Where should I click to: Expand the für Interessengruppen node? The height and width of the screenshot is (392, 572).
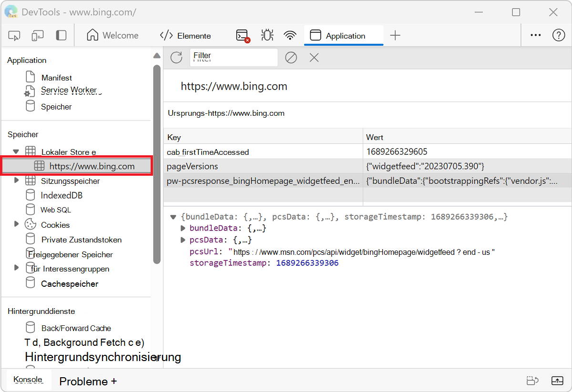(16, 268)
